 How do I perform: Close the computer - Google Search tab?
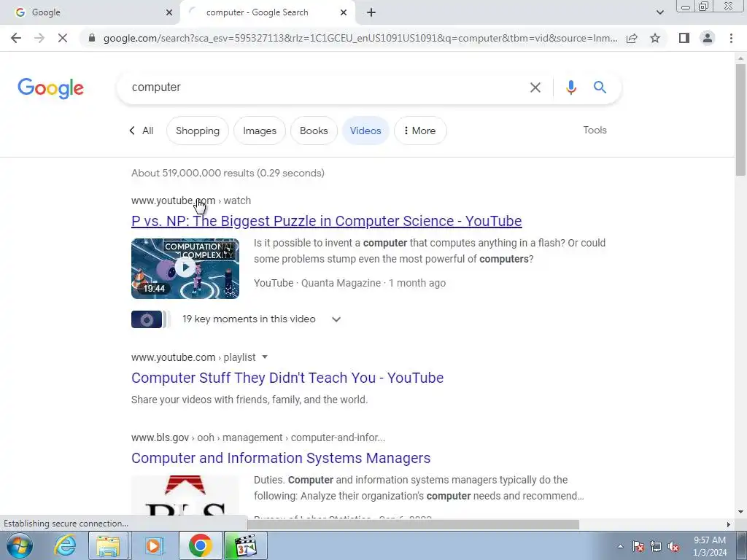(344, 13)
